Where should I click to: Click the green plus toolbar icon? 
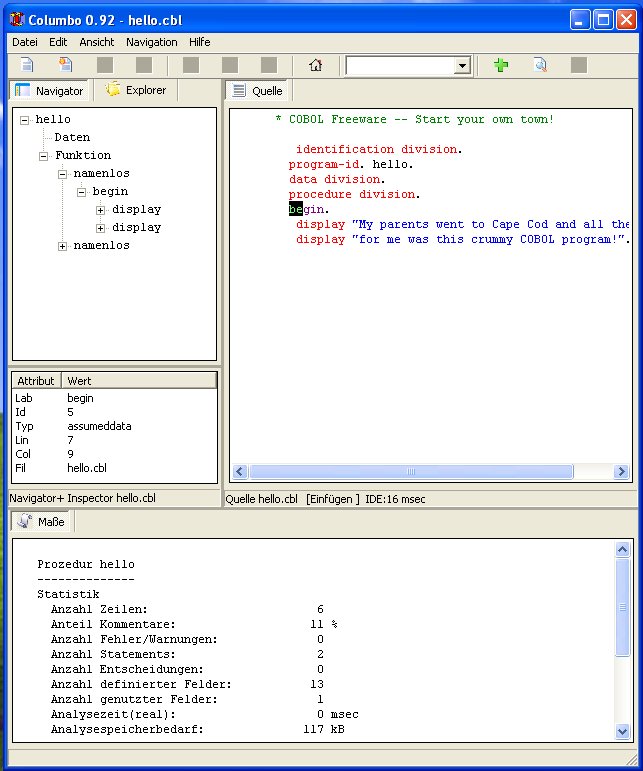point(501,65)
